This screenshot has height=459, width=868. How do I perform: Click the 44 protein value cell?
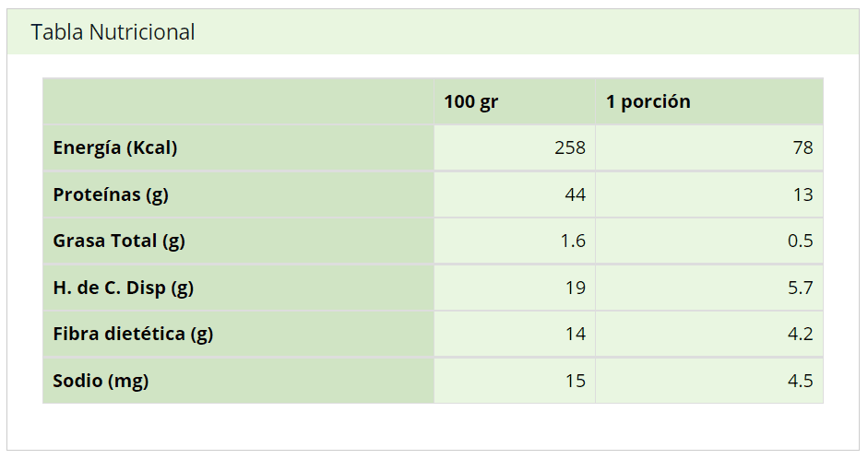[575, 194]
